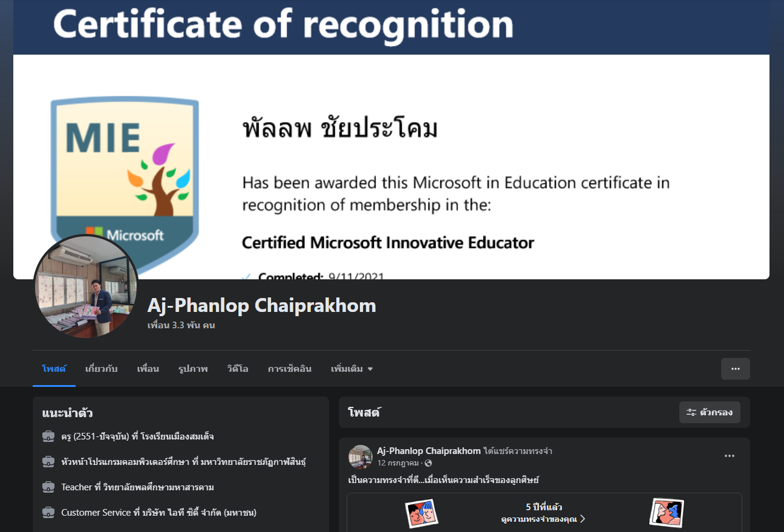Visit the มหาวิทยาลัยราชภัฏกาฬสินธุ์ page link
Viewport: 784px width, 532px height.
coord(252,462)
